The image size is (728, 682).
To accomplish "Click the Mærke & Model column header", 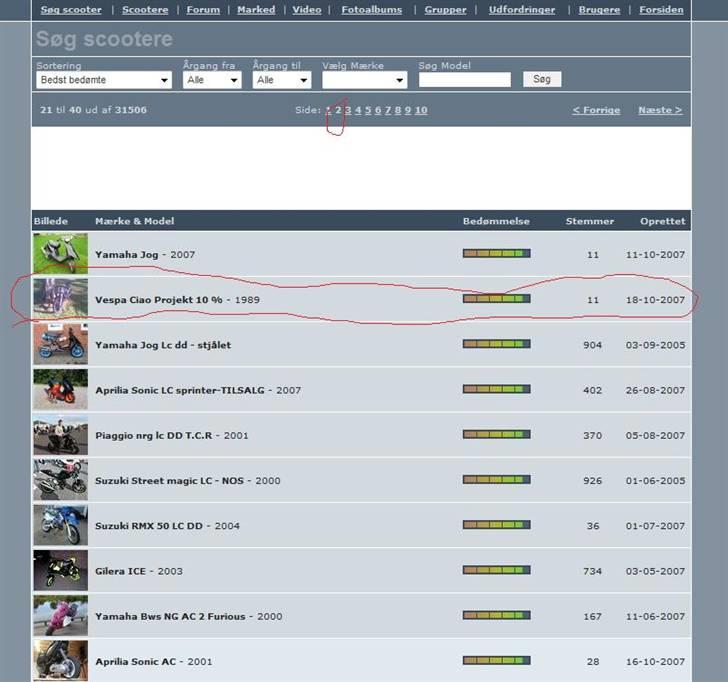I will point(135,221).
